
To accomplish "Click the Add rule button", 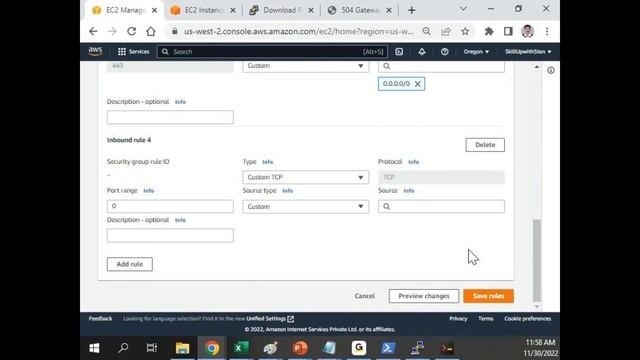I will coord(130,264).
